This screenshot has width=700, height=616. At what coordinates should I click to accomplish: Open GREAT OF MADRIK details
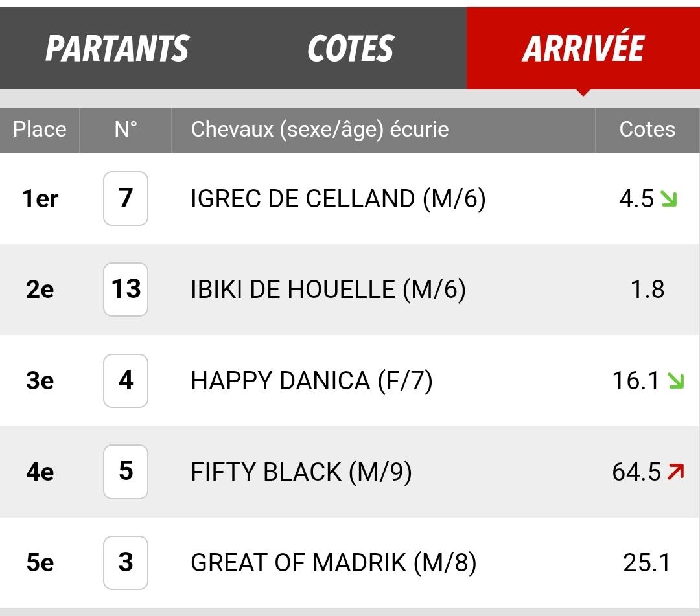coord(334,563)
